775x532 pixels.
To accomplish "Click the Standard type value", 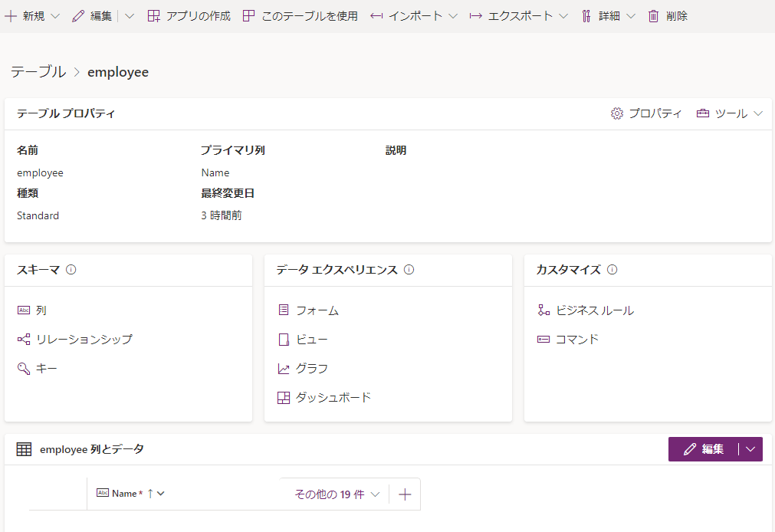I will 38,215.
